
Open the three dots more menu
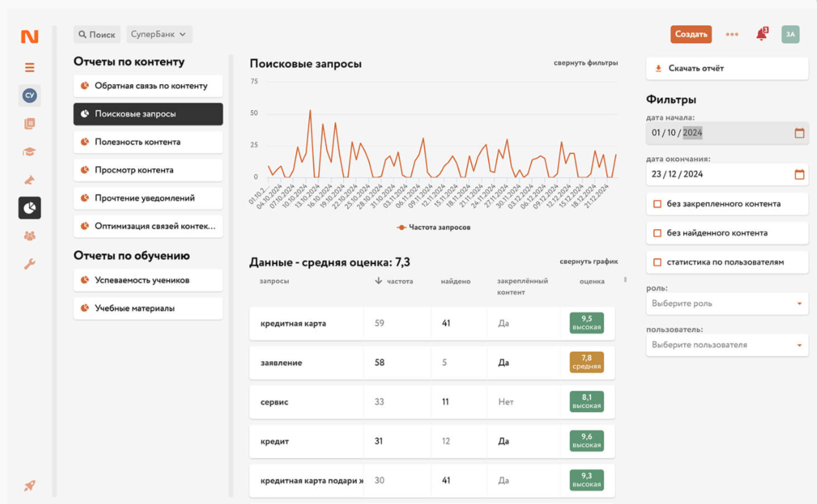(x=732, y=35)
